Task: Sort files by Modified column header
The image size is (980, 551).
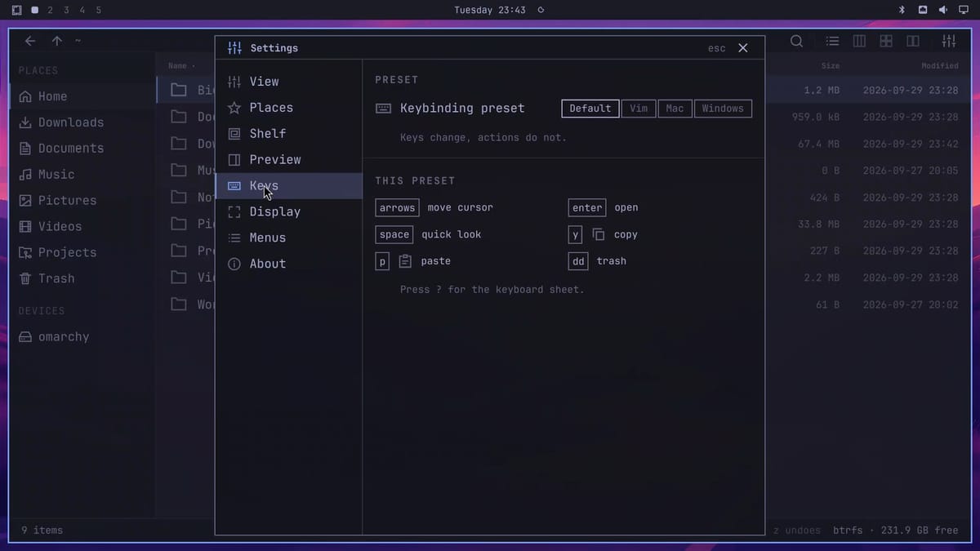Action: click(x=940, y=66)
